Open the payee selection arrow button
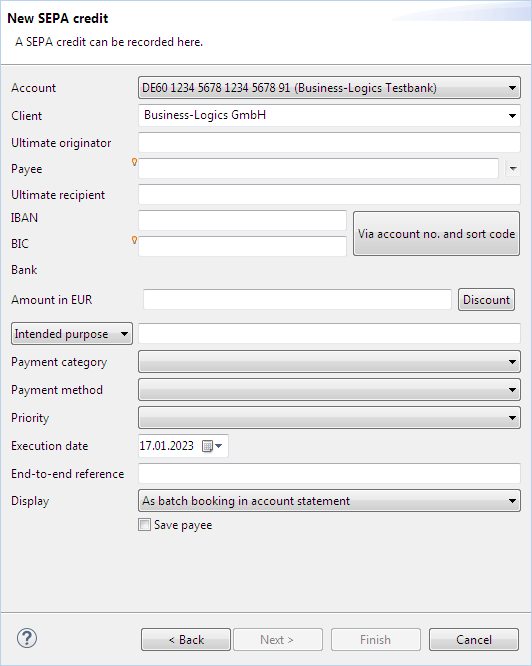 point(513,169)
